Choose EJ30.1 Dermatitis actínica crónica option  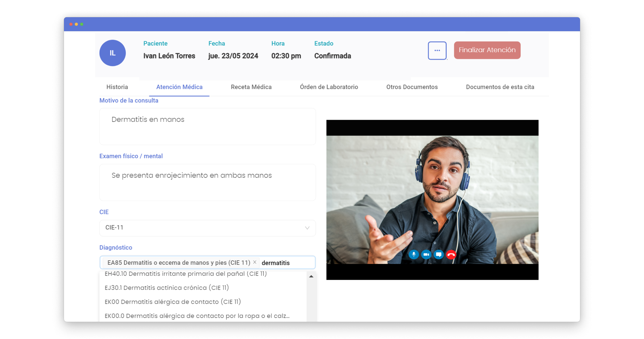[167, 288]
